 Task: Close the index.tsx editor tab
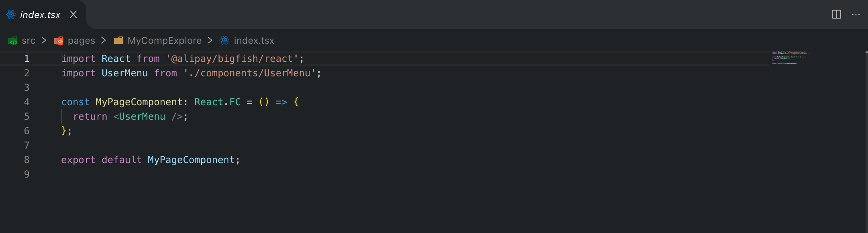point(73,14)
